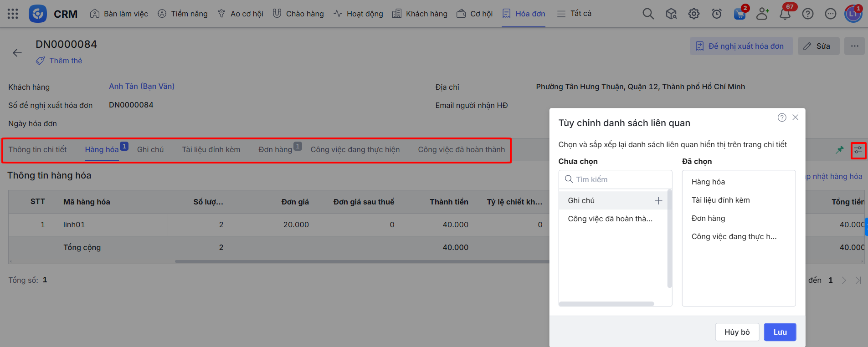This screenshot has height=347, width=868.
Task: Click the shopping cart icon with badge
Action: pos(739,14)
